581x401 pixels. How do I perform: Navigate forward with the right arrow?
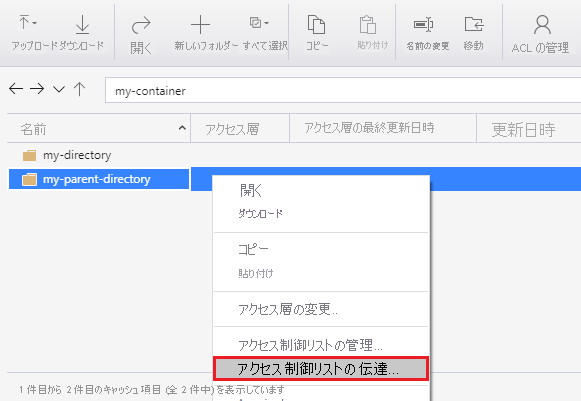(37, 89)
